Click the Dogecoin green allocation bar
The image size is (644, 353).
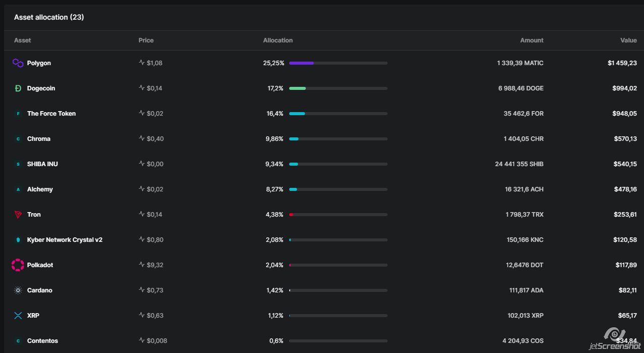[297, 88]
